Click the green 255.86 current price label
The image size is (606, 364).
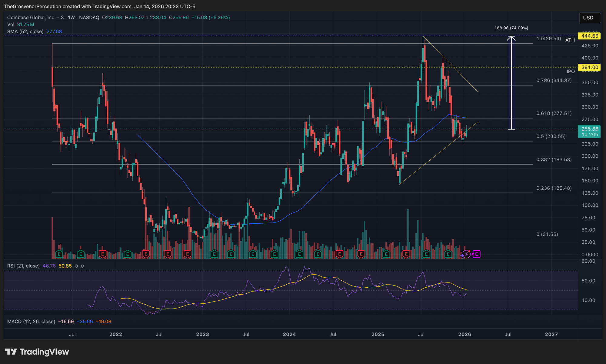tap(589, 129)
